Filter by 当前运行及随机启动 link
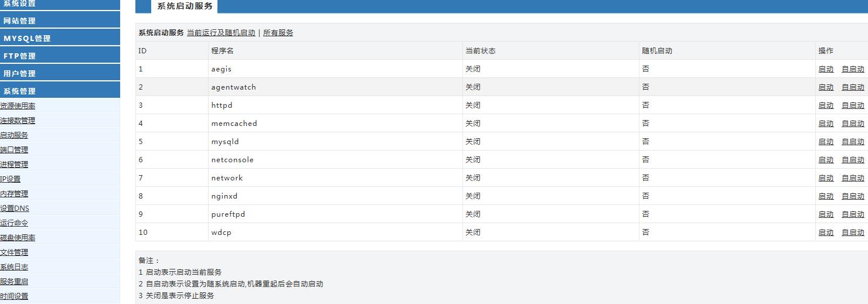 [221, 33]
